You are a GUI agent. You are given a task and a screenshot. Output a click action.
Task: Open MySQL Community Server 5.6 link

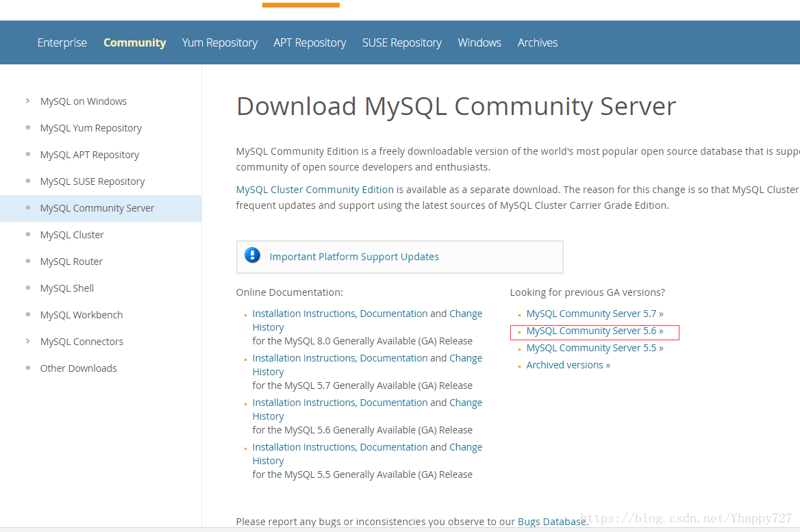pyautogui.click(x=595, y=331)
